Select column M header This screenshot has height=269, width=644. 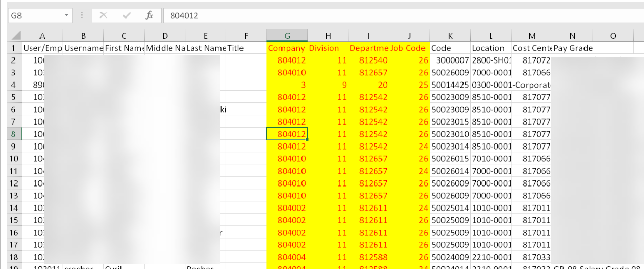pyautogui.click(x=532, y=36)
